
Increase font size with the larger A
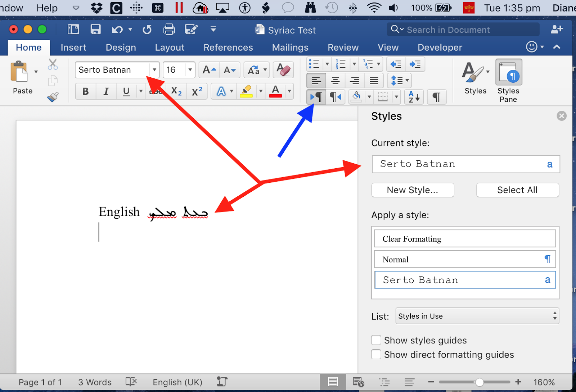(209, 70)
